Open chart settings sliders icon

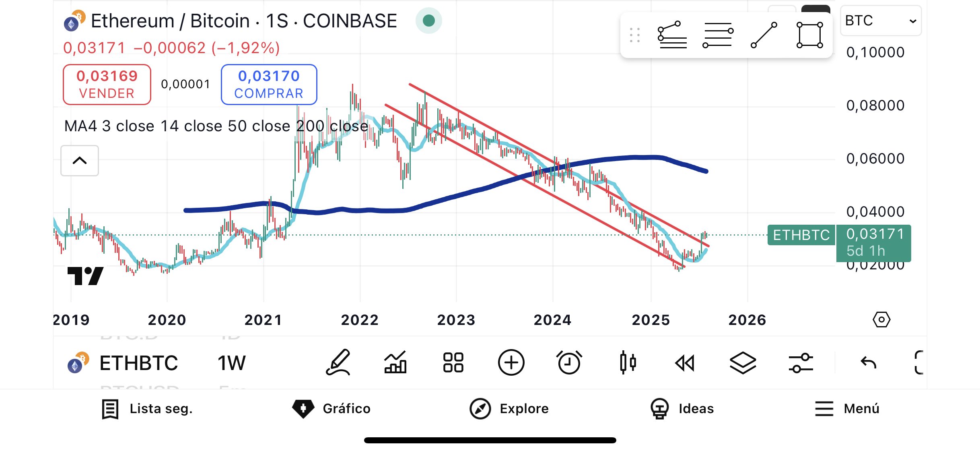pos(801,363)
